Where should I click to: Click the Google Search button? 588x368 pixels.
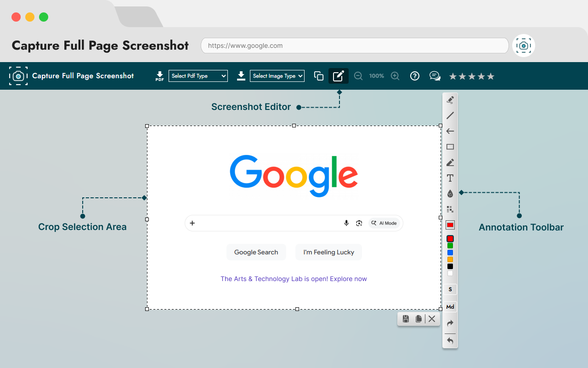point(256,252)
